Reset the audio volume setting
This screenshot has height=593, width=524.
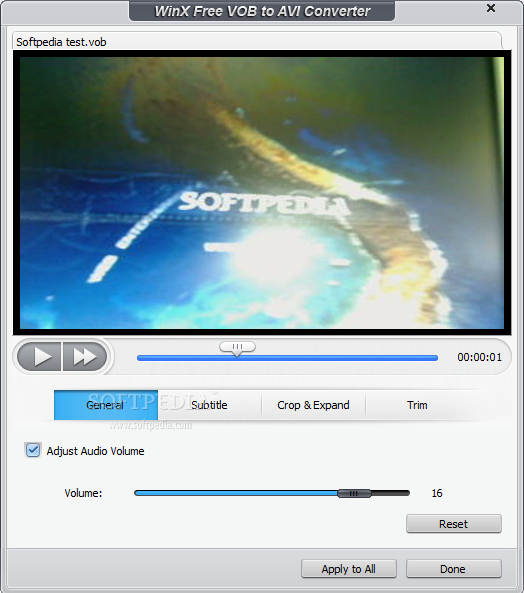coord(454,524)
